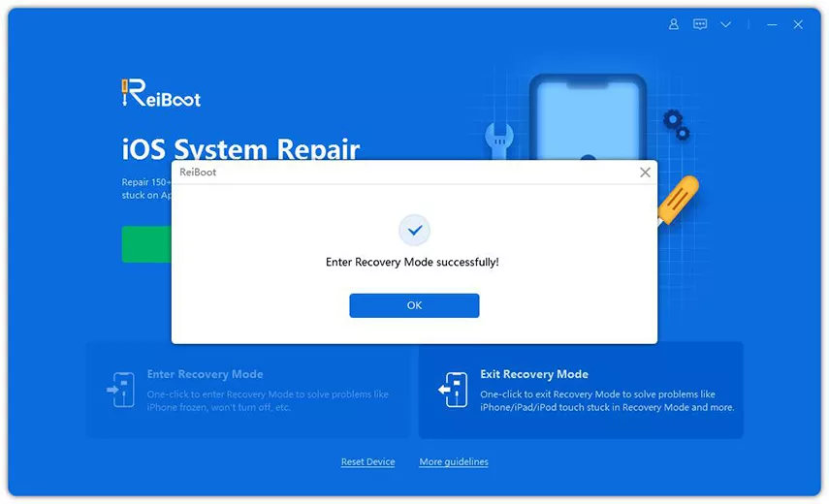Expand the title bar dropdown chevron
Screen dimensions: 829x504
coord(726,24)
